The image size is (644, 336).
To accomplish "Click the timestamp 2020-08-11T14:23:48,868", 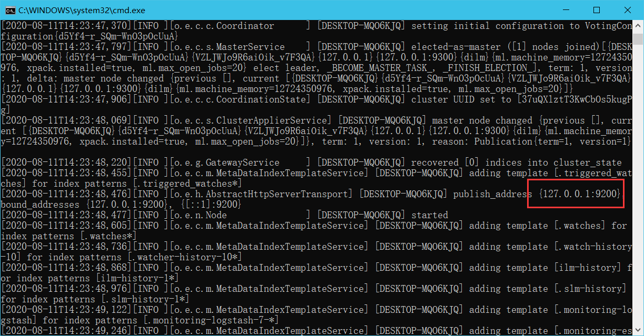I will (x=66, y=268).
